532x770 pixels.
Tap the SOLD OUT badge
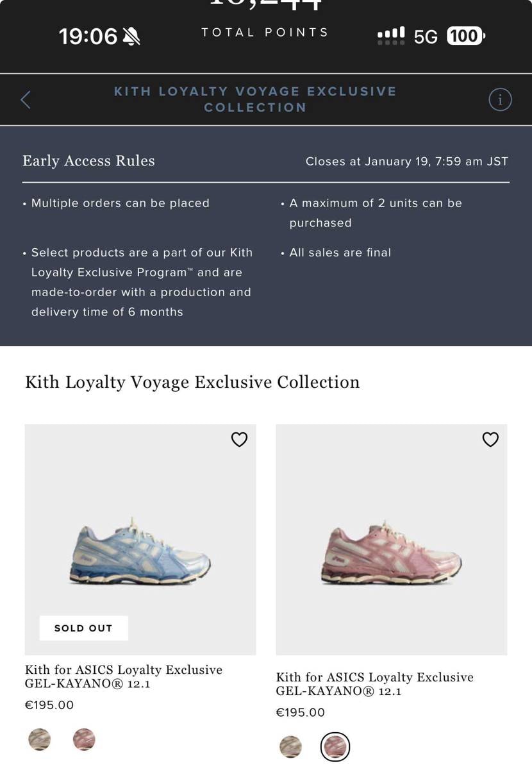coord(83,628)
